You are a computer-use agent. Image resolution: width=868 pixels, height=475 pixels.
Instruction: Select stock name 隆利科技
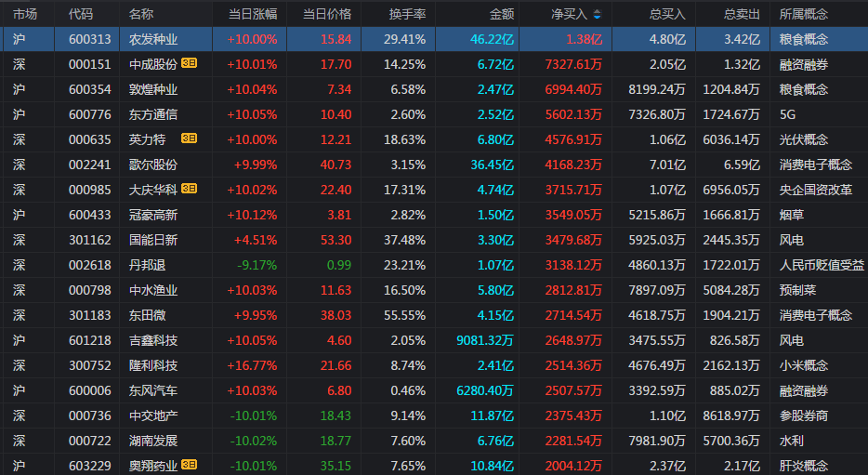click(153, 365)
